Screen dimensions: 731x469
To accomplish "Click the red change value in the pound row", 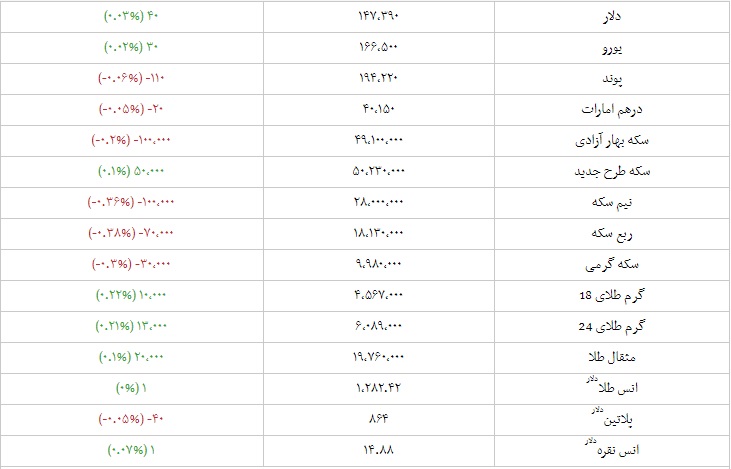I will [131, 78].
